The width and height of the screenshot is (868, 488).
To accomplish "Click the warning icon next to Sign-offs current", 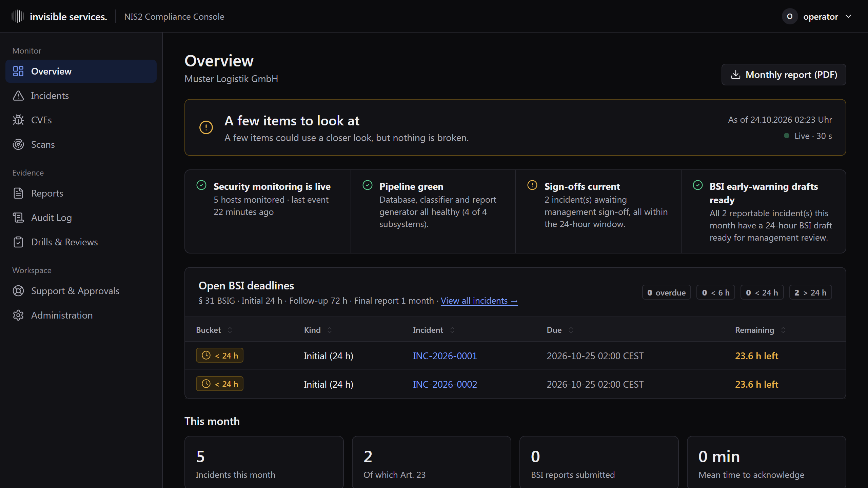I will [x=532, y=185].
